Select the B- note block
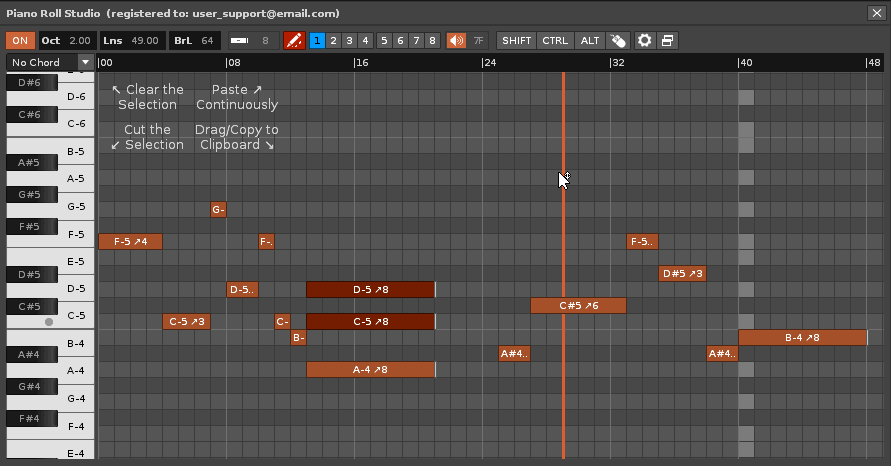This screenshot has height=466, width=891. coord(298,338)
